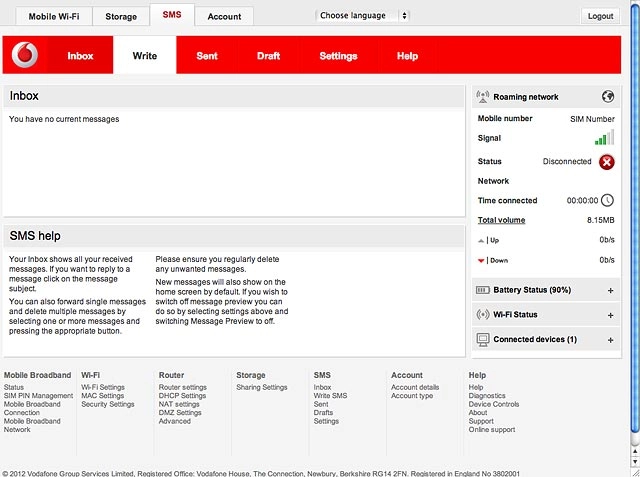Open the Inbox red menu item
This screenshot has height=477, width=640.
coord(80,55)
